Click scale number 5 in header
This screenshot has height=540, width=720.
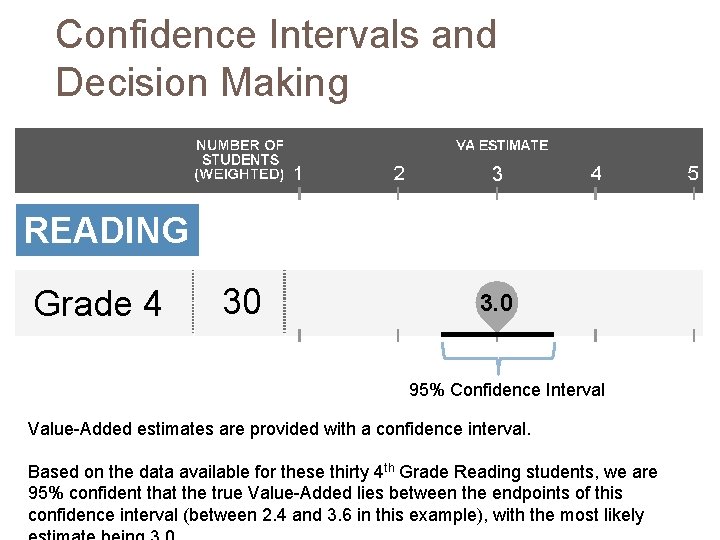coord(693,174)
